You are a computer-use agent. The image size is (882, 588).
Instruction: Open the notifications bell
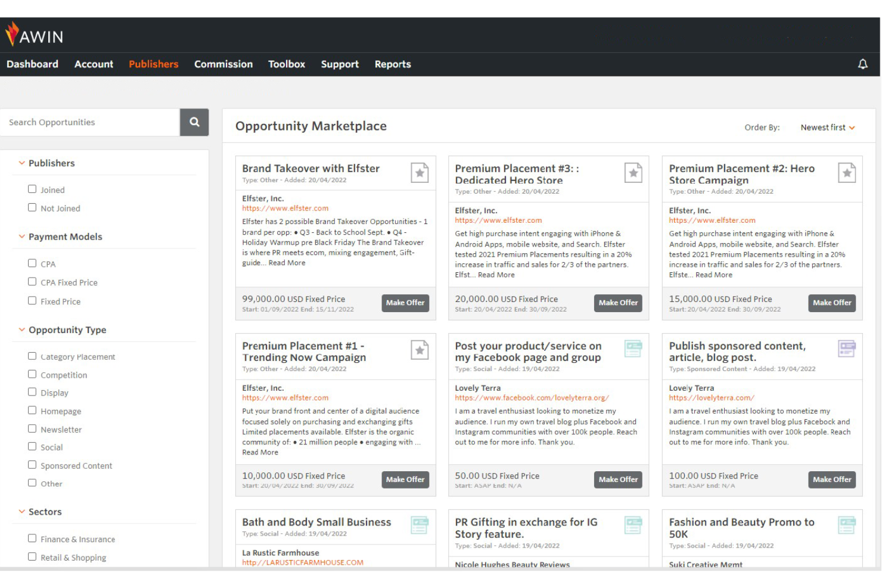coord(862,64)
